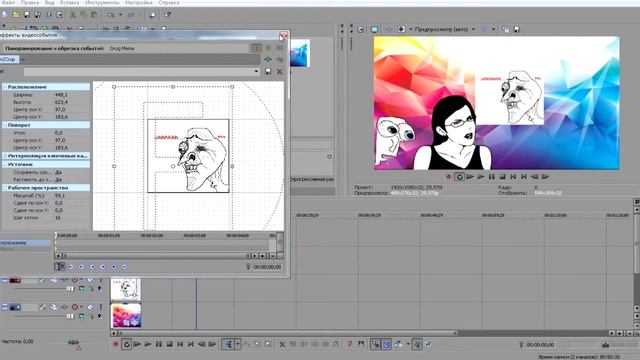Click the lower track's level slider handle

coord(70,316)
